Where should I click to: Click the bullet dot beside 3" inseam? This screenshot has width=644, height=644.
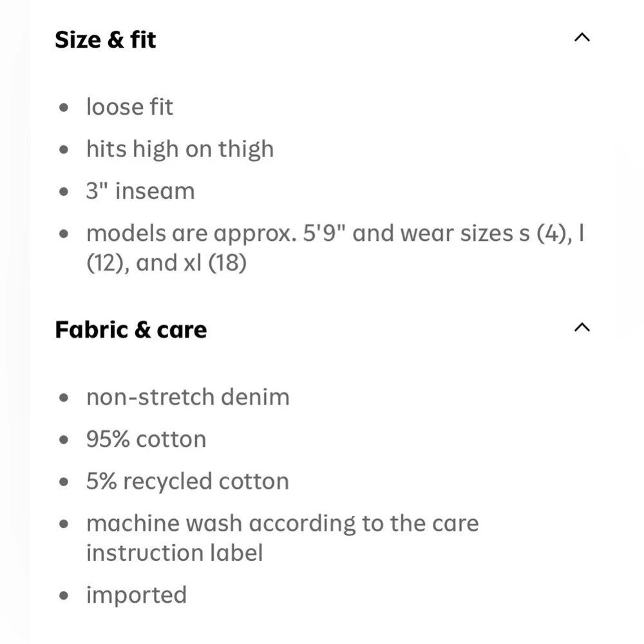click(64, 192)
